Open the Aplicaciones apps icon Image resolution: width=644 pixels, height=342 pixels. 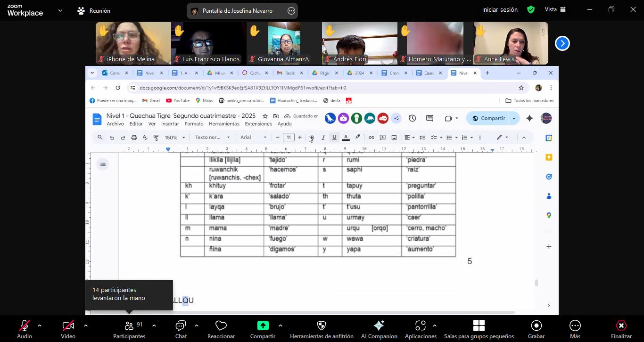click(420, 326)
